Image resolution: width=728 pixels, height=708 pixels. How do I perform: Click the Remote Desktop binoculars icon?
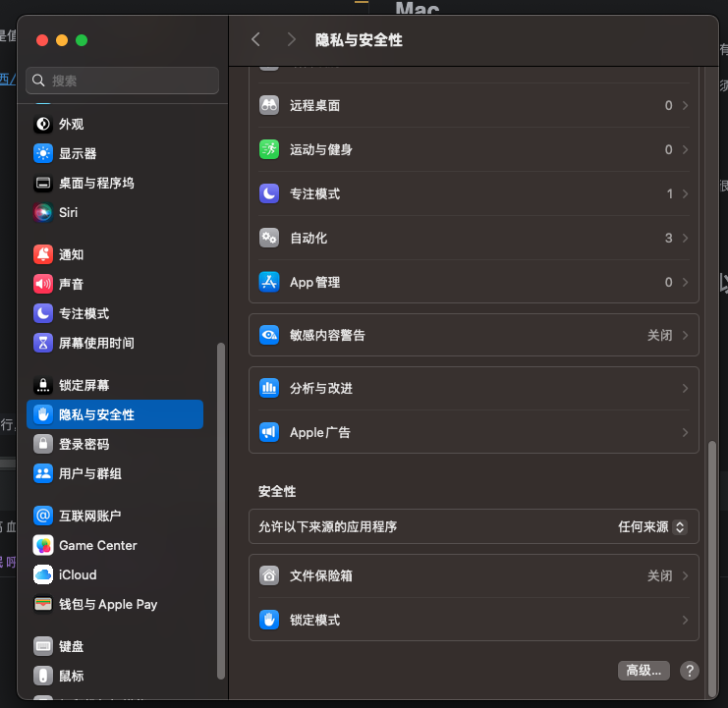(x=269, y=105)
